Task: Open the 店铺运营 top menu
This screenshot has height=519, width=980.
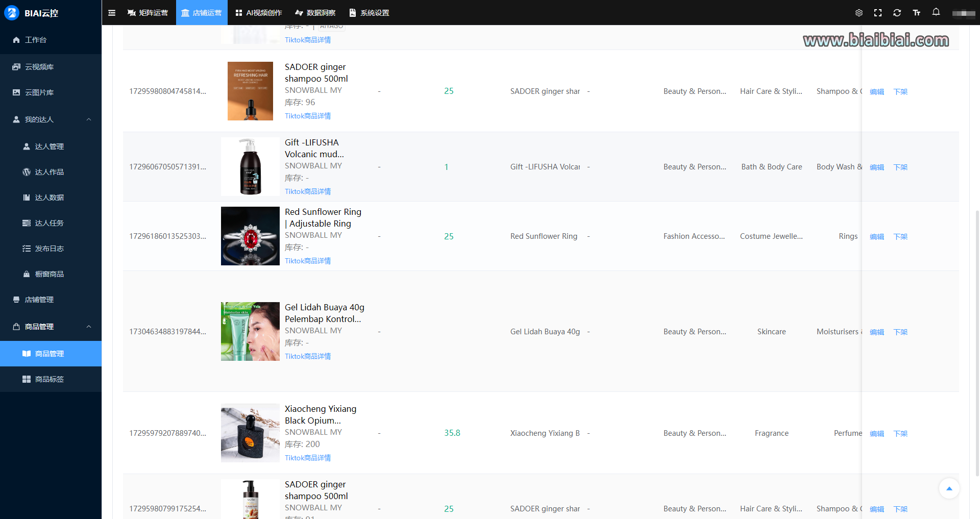Action: [202, 13]
